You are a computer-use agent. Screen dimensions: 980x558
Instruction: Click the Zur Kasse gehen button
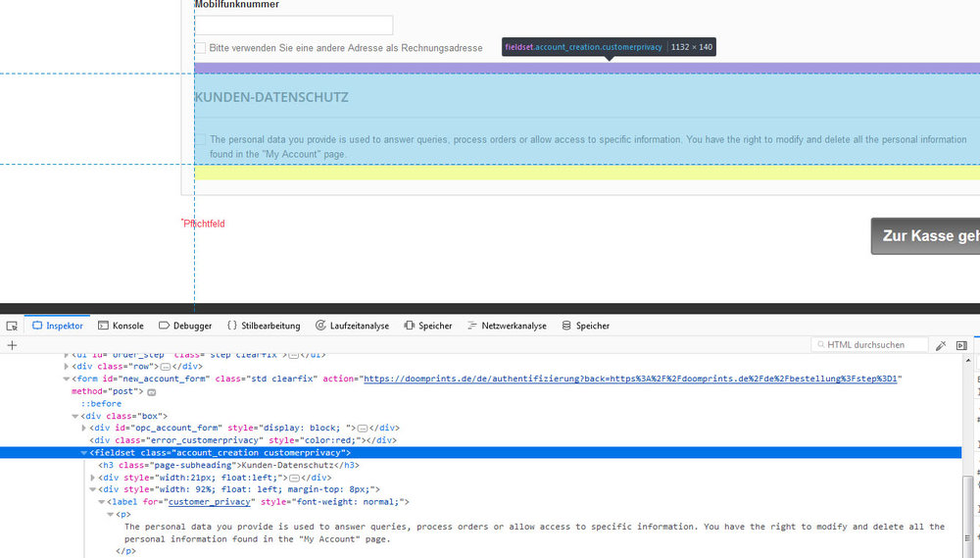coord(926,235)
